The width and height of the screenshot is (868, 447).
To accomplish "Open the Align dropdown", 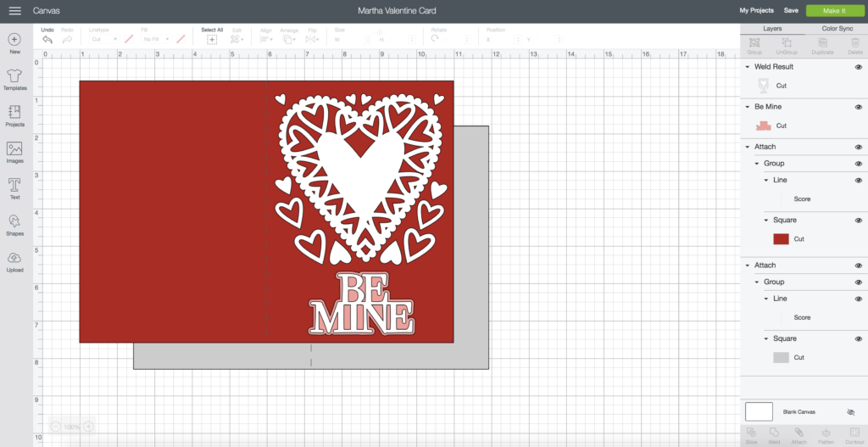I will tap(267, 39).
